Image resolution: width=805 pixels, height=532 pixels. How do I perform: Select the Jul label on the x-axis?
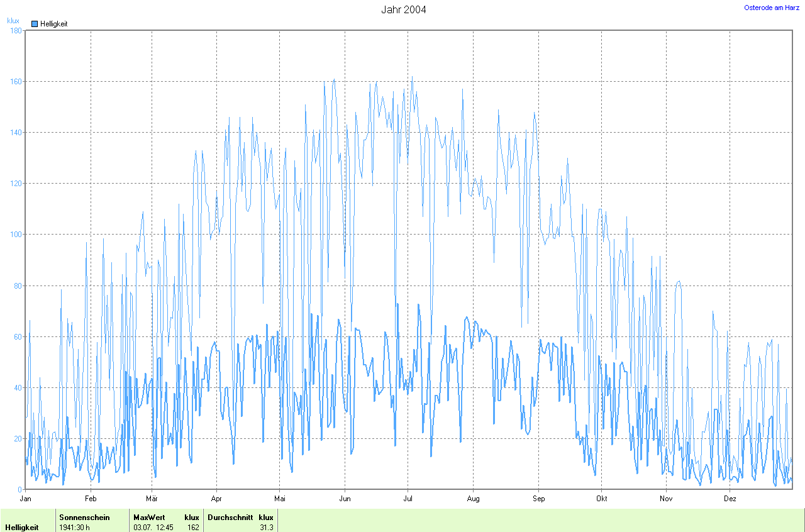point(408,499)
